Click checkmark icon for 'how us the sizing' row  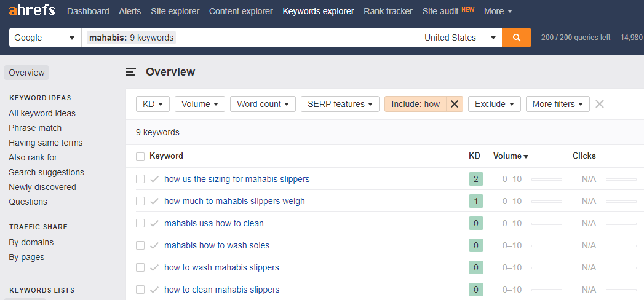(154, 179)
